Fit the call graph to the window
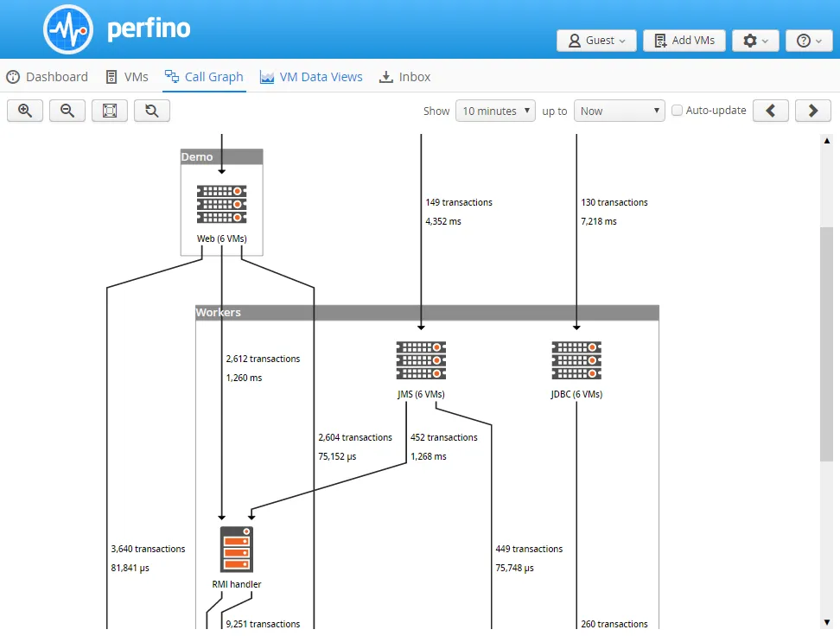 109,110
